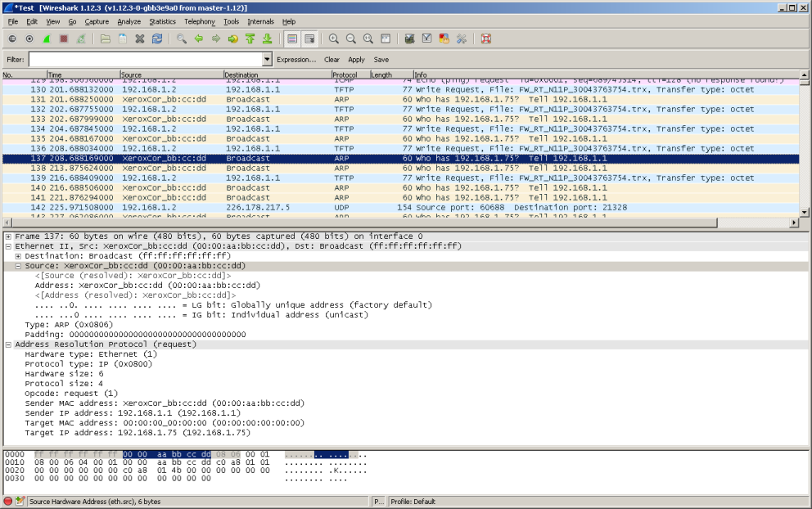Clear the display filter
812x509 pixels.
(332, 60)
